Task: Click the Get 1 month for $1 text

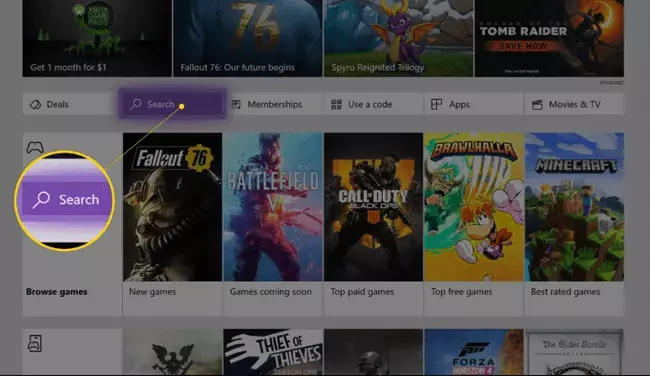Action: click(x=68, y=67)
